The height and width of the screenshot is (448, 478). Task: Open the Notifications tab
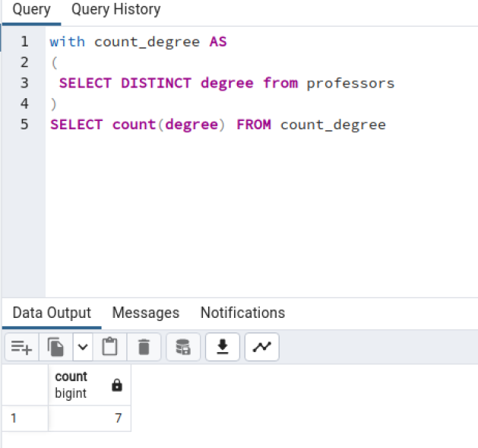coord(242,313)
